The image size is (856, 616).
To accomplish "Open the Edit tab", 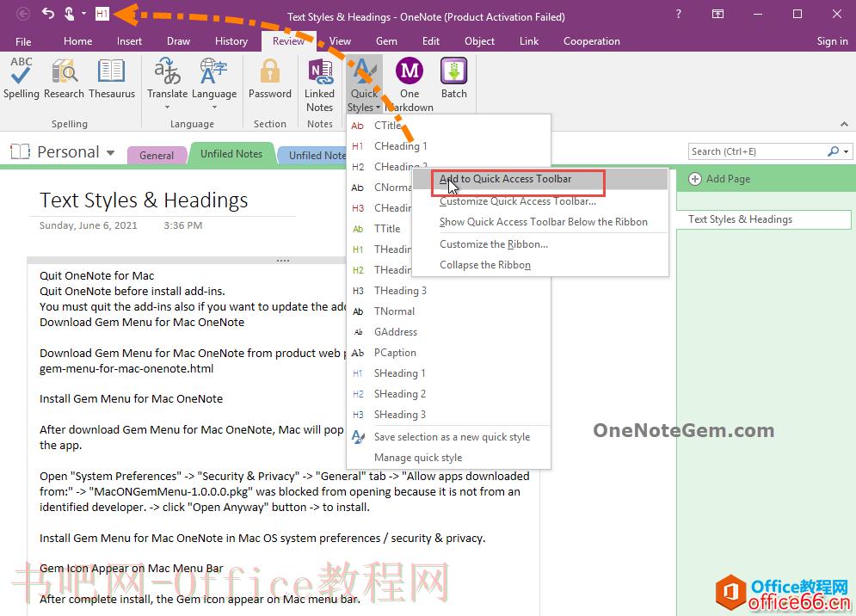I will [431, 41].
